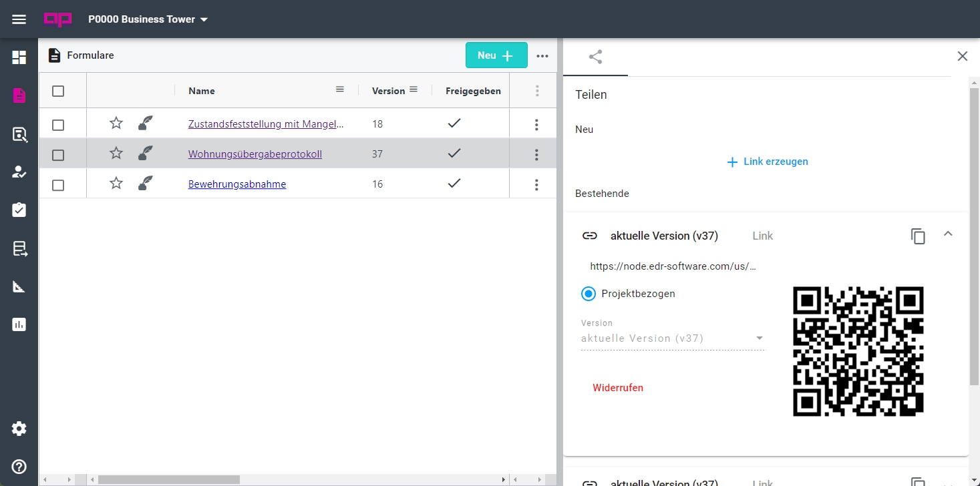
Task: Collapse the aktuelle Version (v37) link entry
Action: pos(947,234)
